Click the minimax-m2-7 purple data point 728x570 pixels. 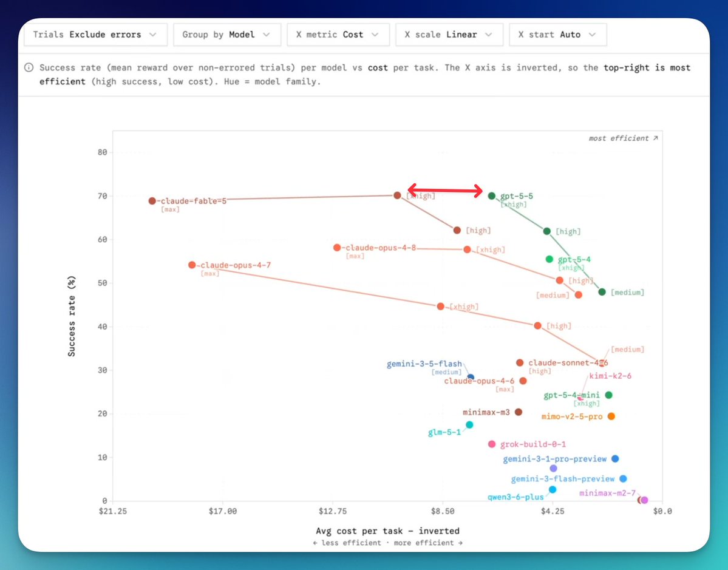pyautogui.click(x=644, y=500)
